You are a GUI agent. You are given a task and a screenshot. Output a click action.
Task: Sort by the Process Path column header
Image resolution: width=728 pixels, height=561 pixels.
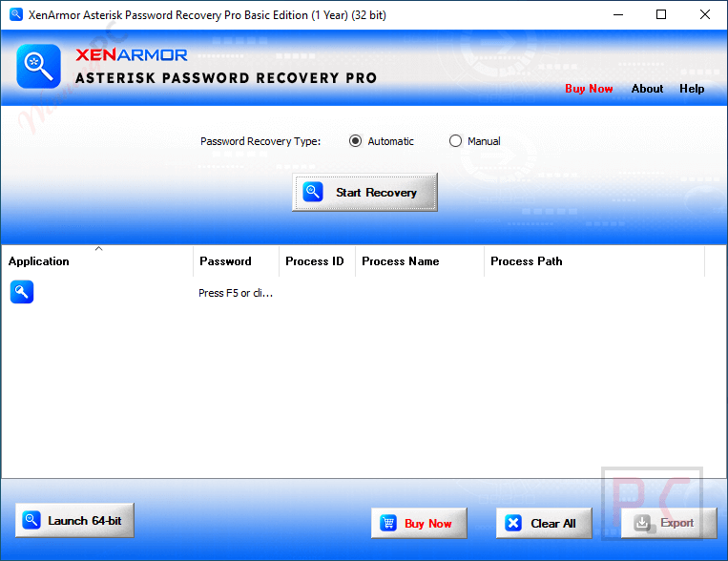coord(594,261)
